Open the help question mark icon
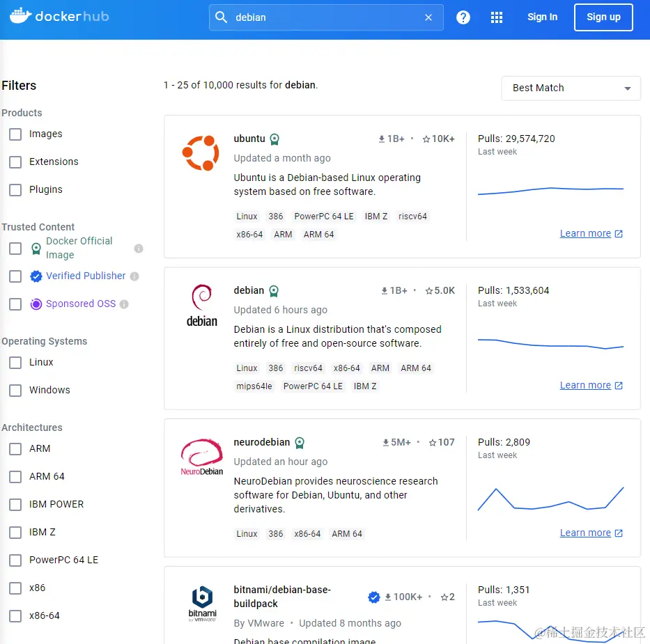 (463, 17)
